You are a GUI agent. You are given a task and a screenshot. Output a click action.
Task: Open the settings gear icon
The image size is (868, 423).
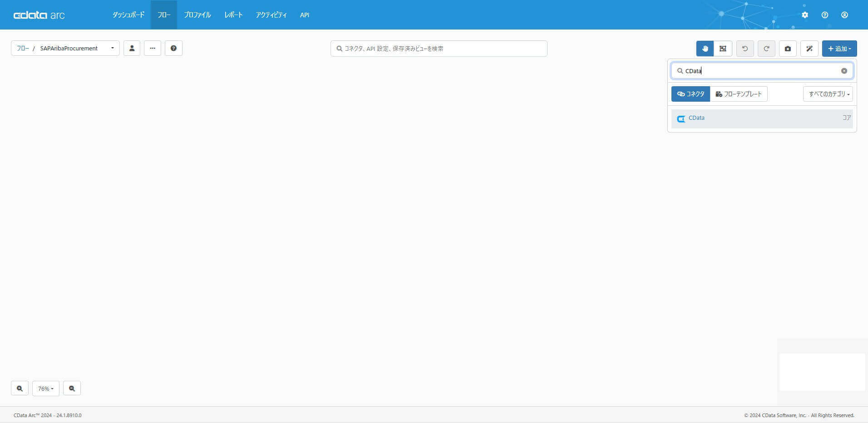click(x=805, y=15)
